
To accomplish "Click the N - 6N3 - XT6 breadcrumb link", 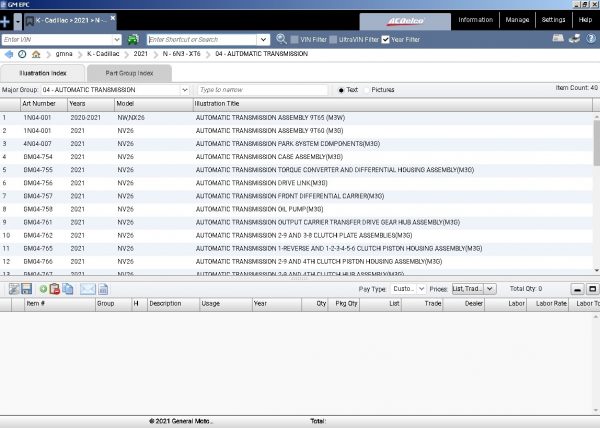I will (181, 54).
